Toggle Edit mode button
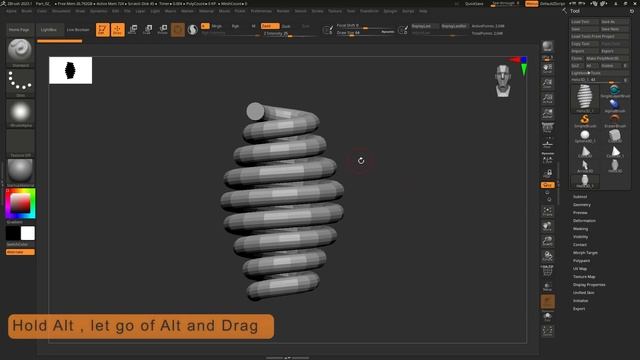640x360 pixels. pyautogui.click(x=102, y=29)
